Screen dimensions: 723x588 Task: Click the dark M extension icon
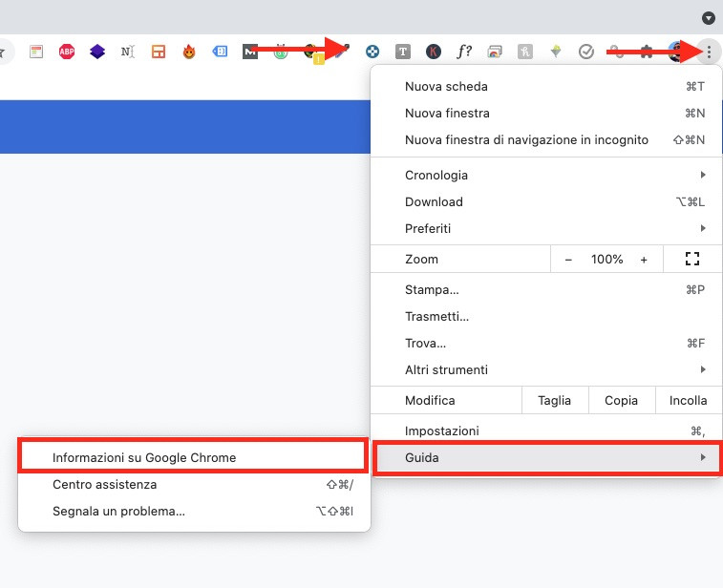point(250,52)
